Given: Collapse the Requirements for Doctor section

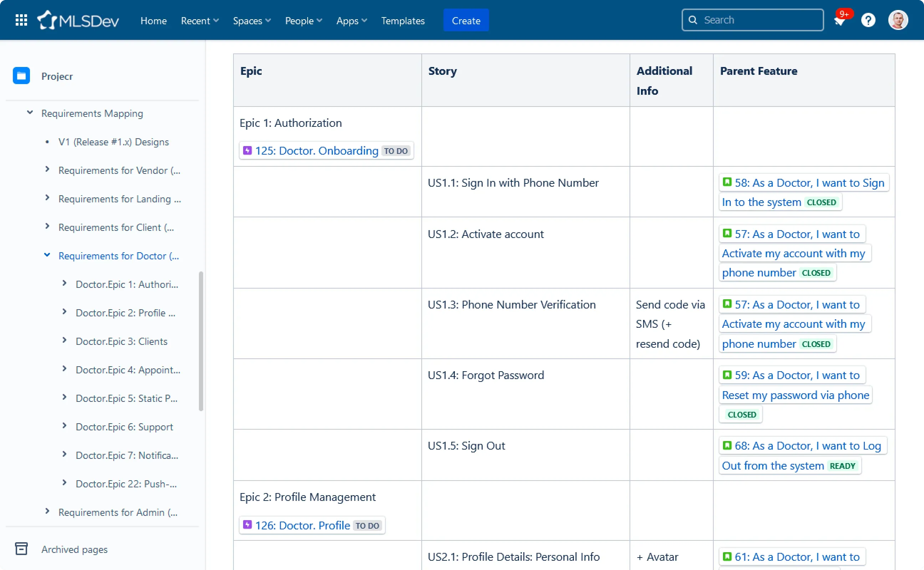Looking at the screenshot, I should [46, 255].
